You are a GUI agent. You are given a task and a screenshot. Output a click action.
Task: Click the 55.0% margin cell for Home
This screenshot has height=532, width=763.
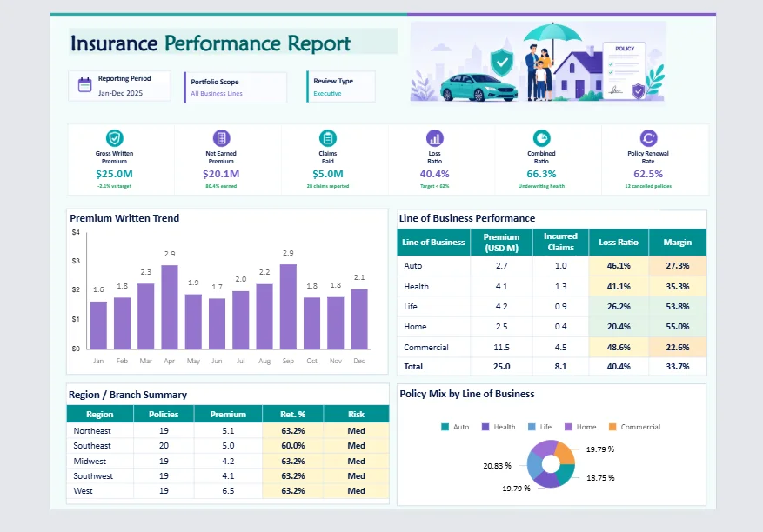[x=678, y=326]
